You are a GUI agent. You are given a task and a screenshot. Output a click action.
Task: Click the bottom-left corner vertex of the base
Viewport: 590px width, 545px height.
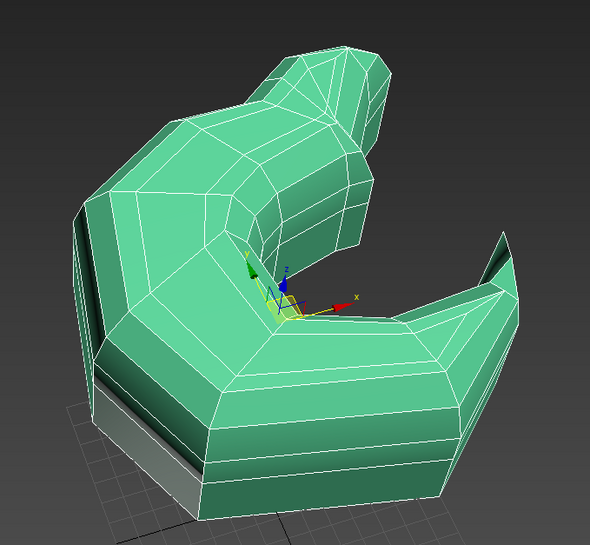[198, 519]
